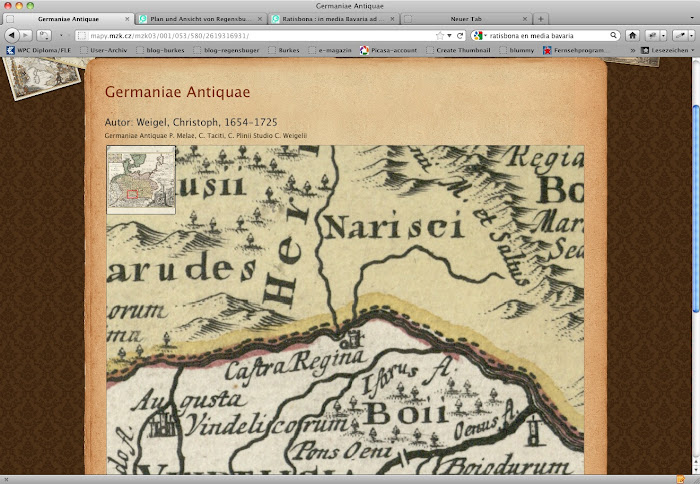The width and height of the screenshot is (700, 484).
Task: Open a new tab with plus button
Action: coord(541,19)
